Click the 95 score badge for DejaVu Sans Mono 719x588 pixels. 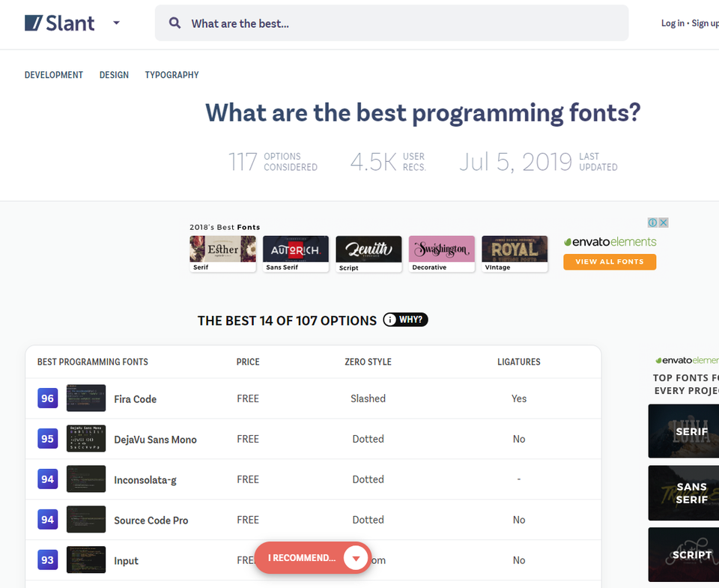tap(48, 438)
